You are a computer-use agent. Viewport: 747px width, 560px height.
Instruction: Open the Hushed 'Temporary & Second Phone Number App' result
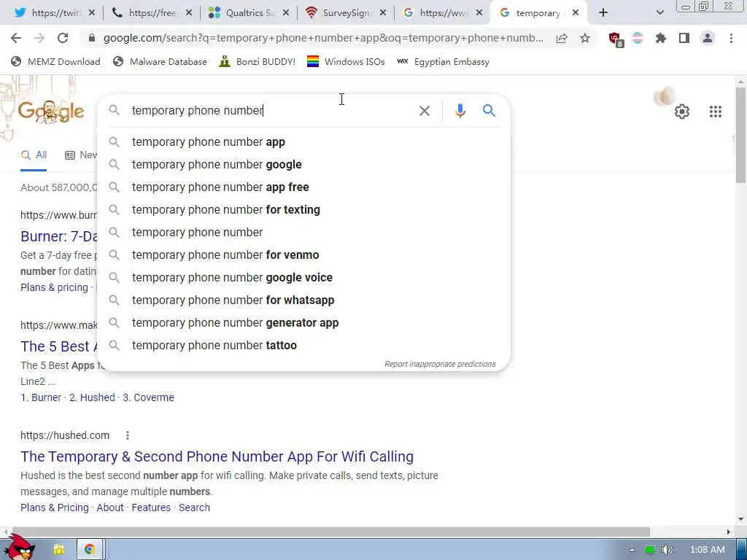coord(217,456)
